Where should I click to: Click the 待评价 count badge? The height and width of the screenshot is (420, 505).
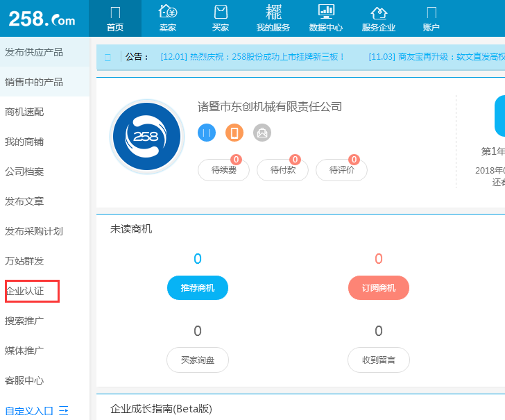click(354, 160)
